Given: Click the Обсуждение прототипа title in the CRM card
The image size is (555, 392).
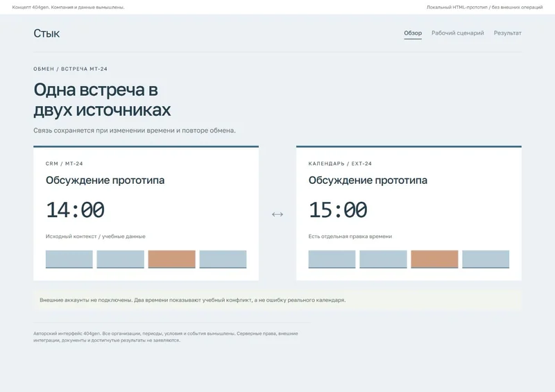Looking at the screenshot, I should [105, 180].
